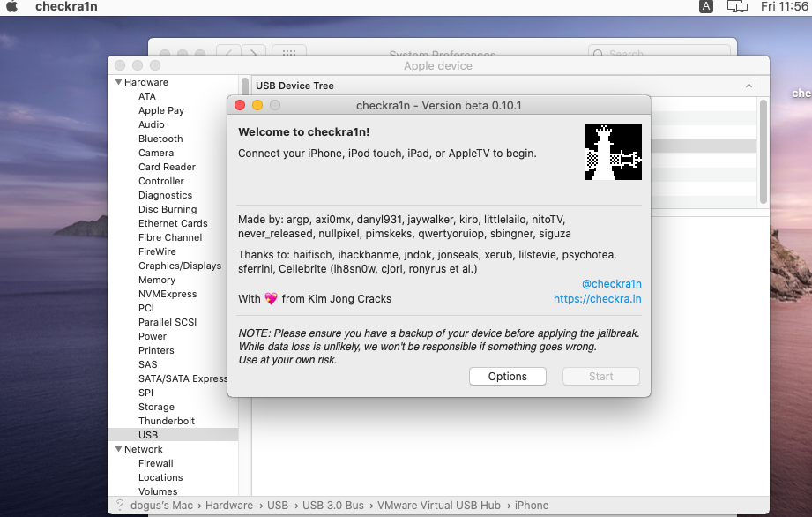Select NVMExpress in the sidebar
This screenshot has height=517, width=812.
pos(168,294)
